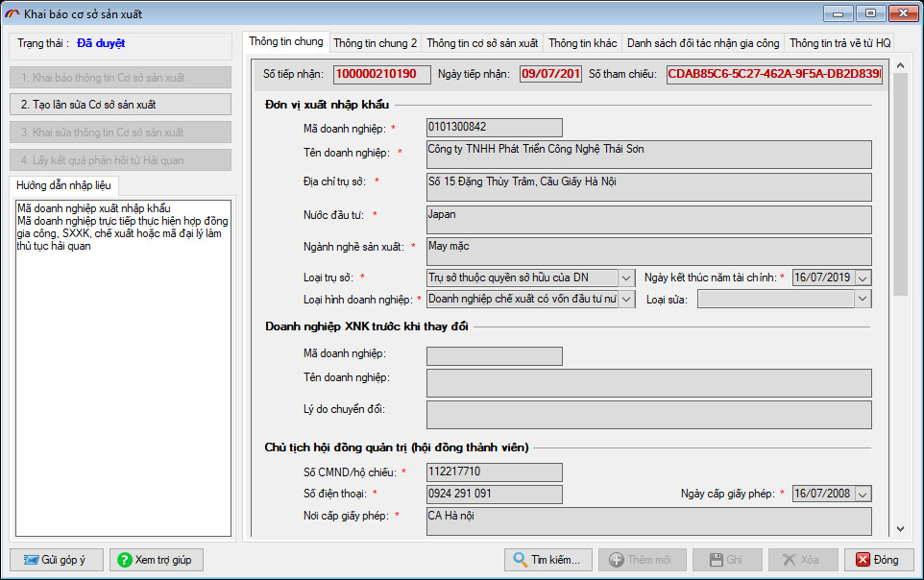Open the Thông tin cơ sở sản xuất tab

click(482, 43)
